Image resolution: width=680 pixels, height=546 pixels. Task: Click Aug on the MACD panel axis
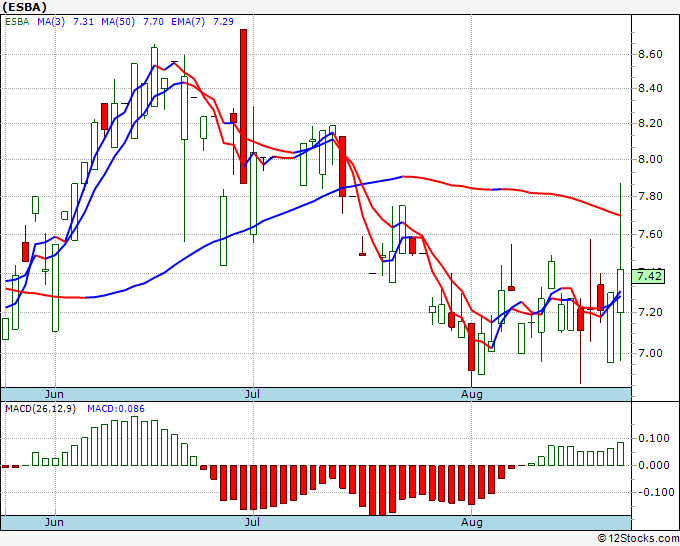coord(471,522)
